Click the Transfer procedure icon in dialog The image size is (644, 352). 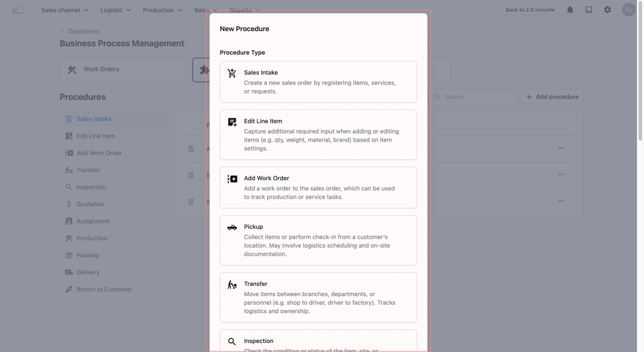pos(232,285)
